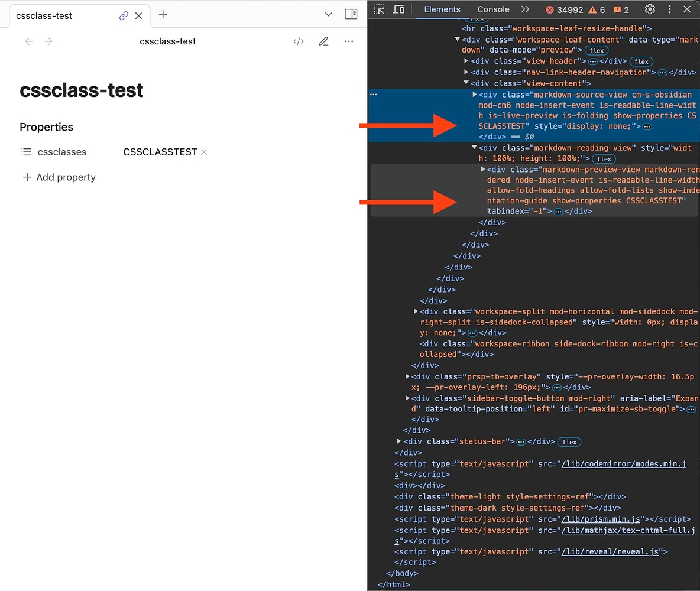This screenshot has height=591, width=700.
Task: Toggle the device emulation icon in DevTools
Action: (x=398, y=9)
